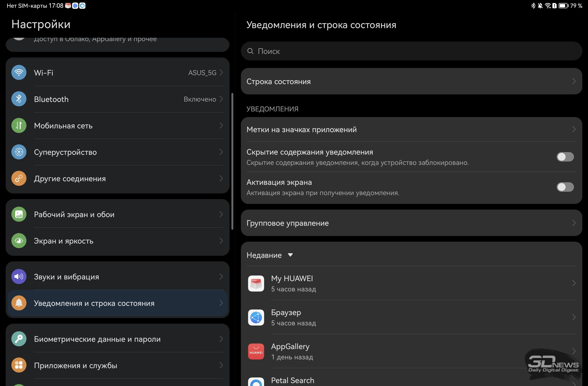This screenshot has height=386, width=588.
Task: Tap the Wi-Fi status bar icon
Action: (548, 5)
